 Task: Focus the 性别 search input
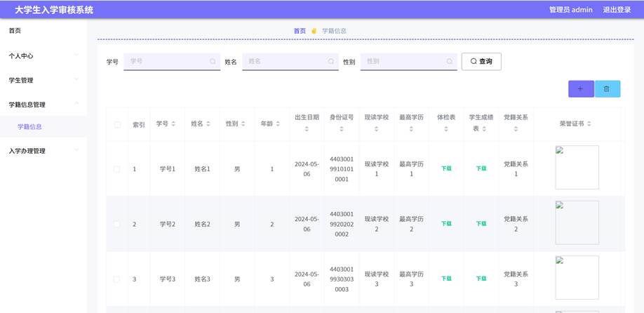click(409, 62)
